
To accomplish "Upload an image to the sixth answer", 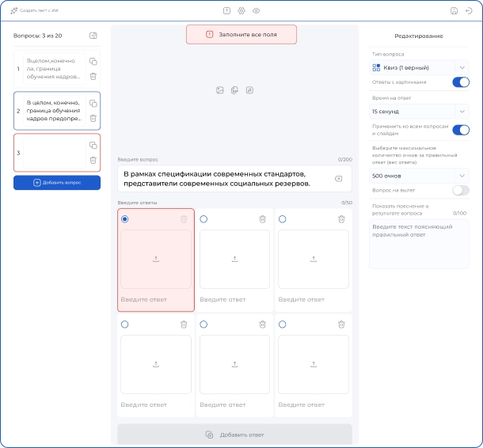I will pos(314,364).
